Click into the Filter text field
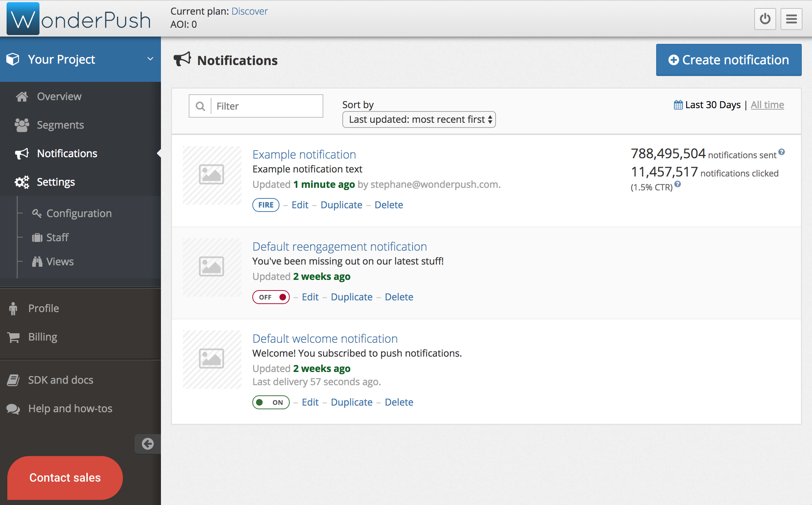Image resolution: width=812 pixels, height=505 pixels. pyautogui.click(x=267, y=106)
